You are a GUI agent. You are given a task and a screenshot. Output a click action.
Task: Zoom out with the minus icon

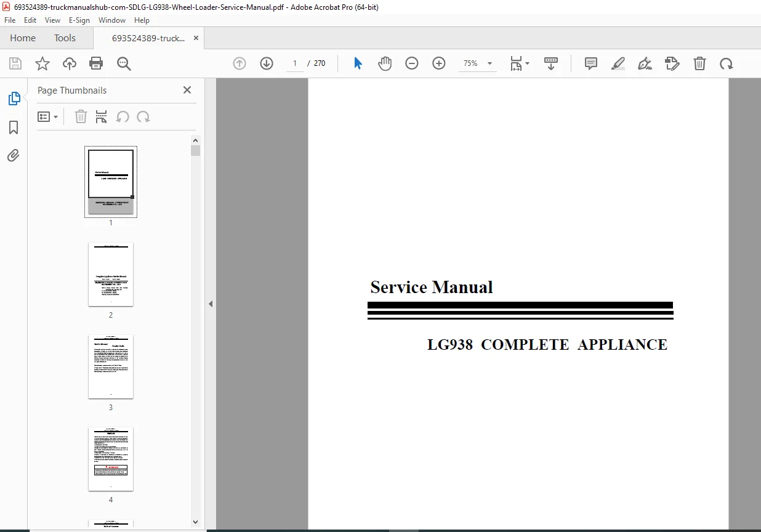click(x=412, y=63)
